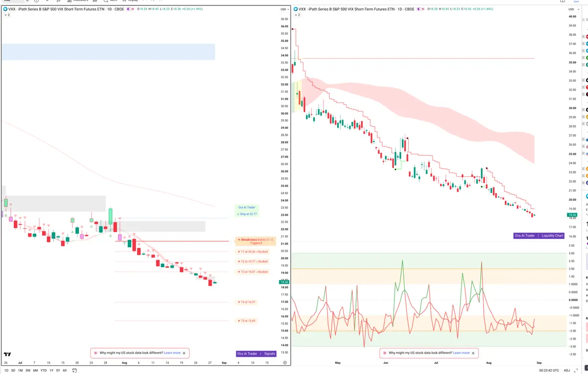Toggle ADJ adjusted data setting
The width and height of the screenshot is (588, 374).
[x=567, y=371]
